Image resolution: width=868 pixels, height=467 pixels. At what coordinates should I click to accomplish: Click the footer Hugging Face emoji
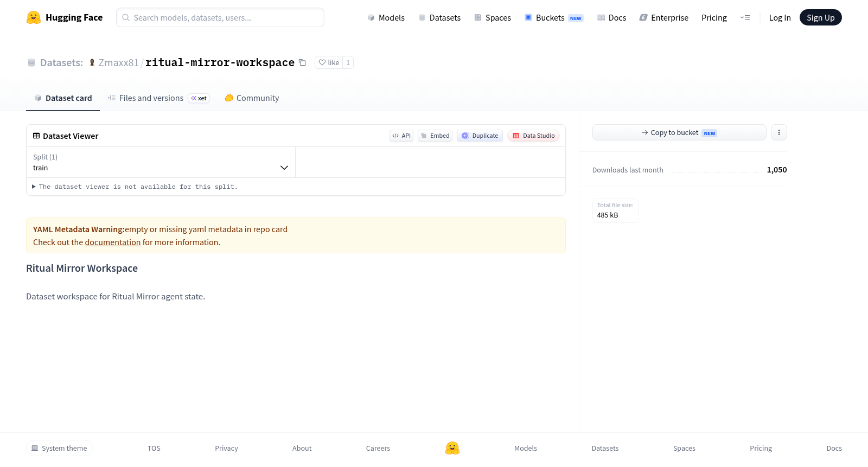[452, 448]
